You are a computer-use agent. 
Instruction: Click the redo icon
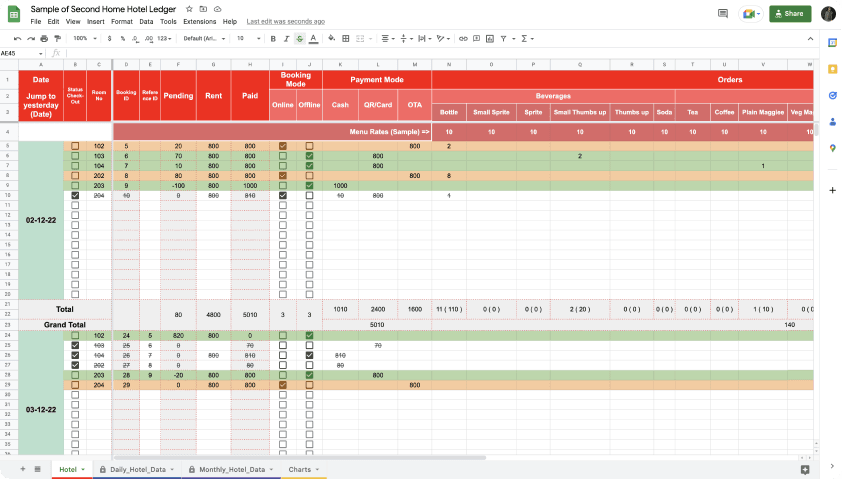[x=31, y=39]
